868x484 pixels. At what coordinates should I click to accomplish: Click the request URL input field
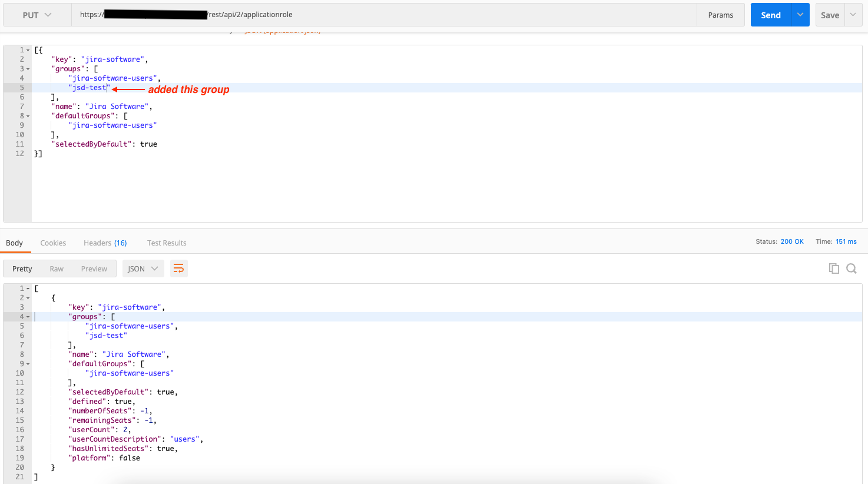point(384,15)
